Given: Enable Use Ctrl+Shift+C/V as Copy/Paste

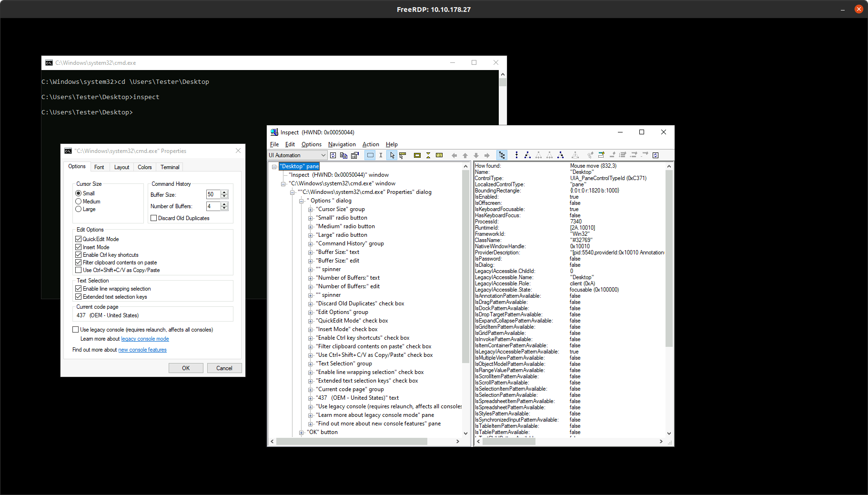Looking at the screenshot, I should 78,270.
